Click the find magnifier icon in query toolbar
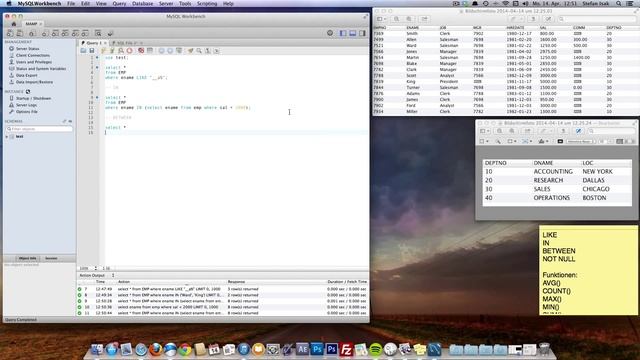Image resolution: width=640 pixels, height=360 pixels. pyautogui.click(x=199, y=51)
